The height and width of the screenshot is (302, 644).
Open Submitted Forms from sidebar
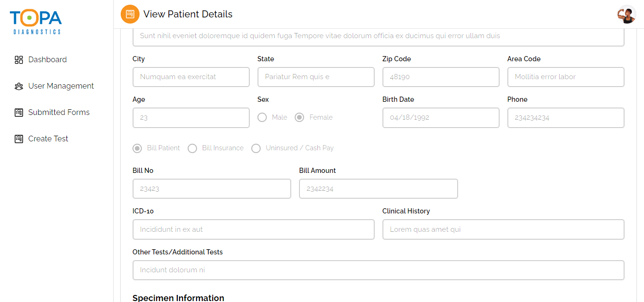coord(59,113)
